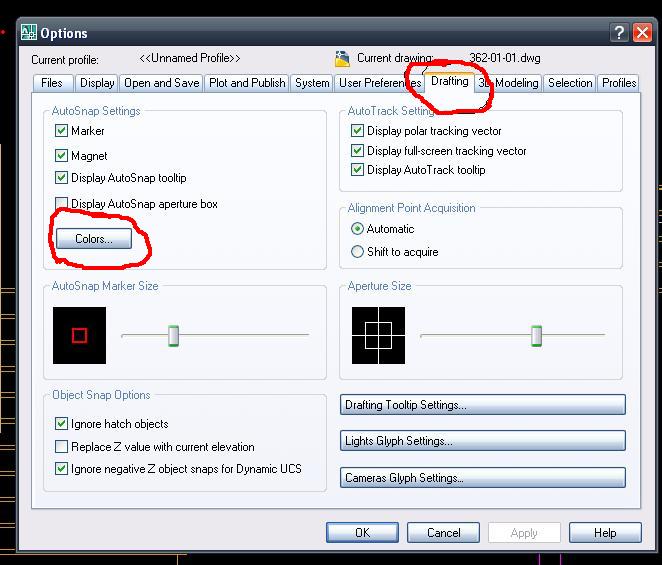662x565 pixels.
Task: Click the aperture size preview box
Action: coord(378,335)
